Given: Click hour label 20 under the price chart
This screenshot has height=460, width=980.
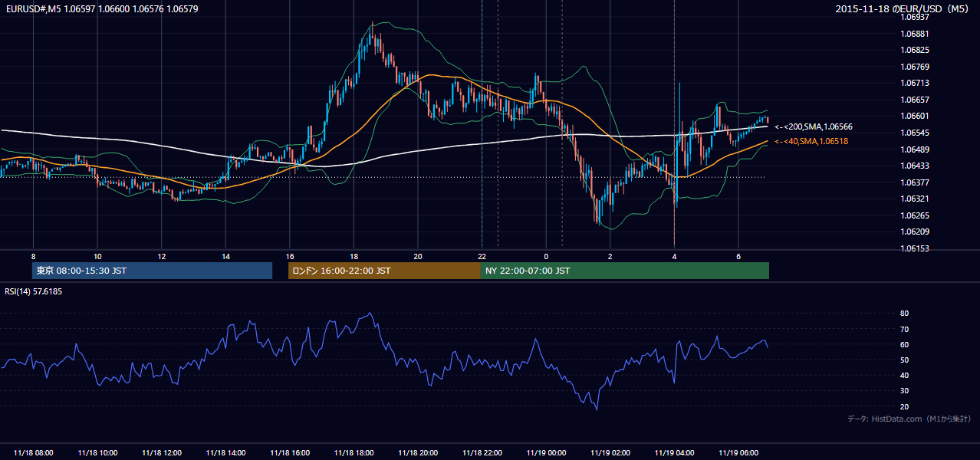Looking at the screenshot, I should 418,256.
